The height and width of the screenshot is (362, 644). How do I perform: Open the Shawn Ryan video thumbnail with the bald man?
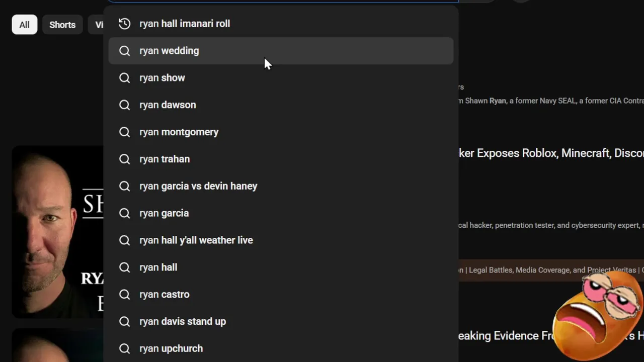(x=58, y=232)
